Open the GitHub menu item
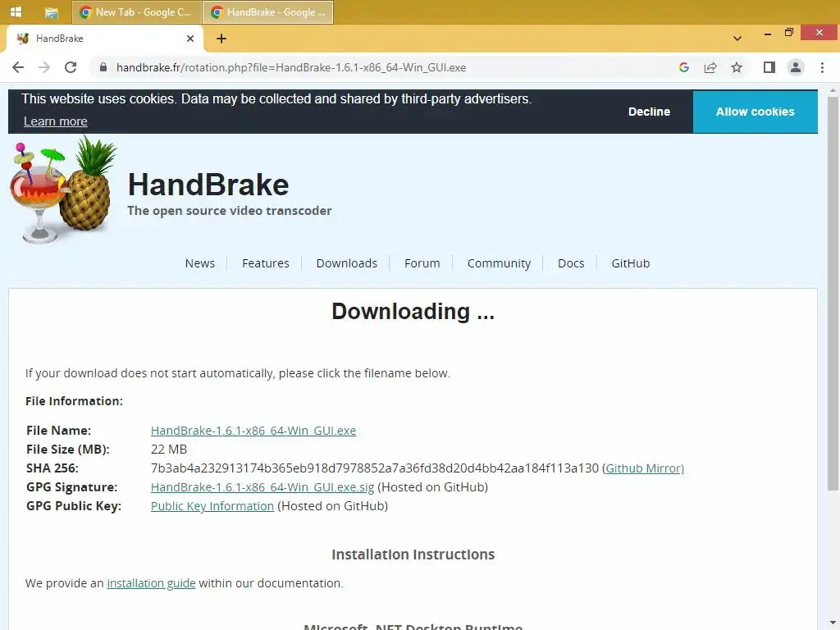The height and width of the screenshot is (630, 840). [631, 263]
